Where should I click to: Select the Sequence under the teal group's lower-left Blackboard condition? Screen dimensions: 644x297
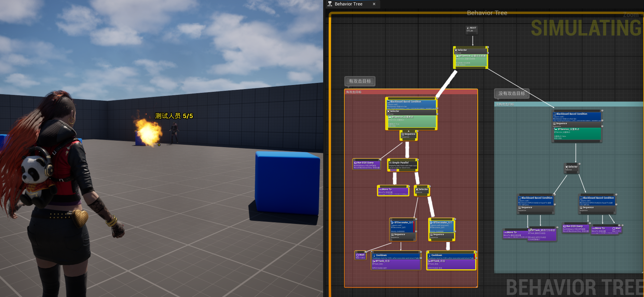[536, 209]
